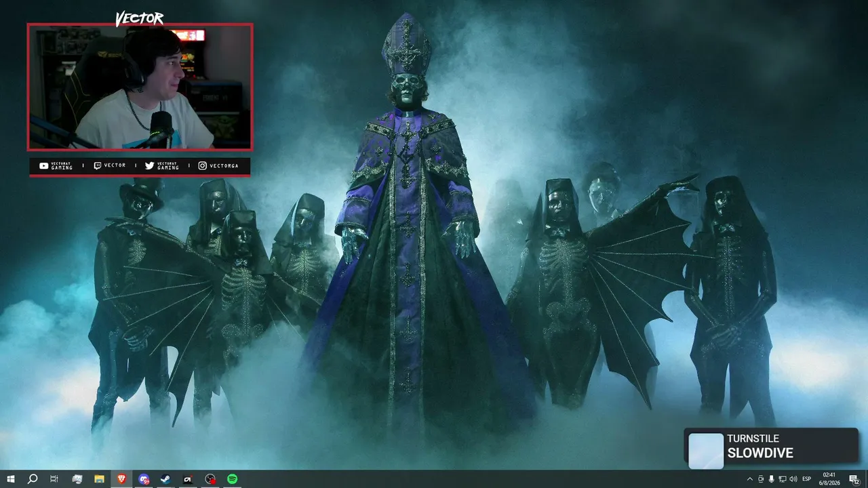Screen dimensions: 868x488
Task: Open Steam from the taskbar
Action: pos(165,479)
